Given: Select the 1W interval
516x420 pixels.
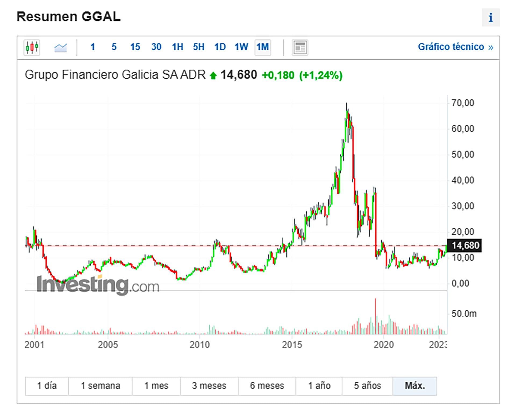Looking at the screenshot, I should pyautogui.click(x=241, y=47).
